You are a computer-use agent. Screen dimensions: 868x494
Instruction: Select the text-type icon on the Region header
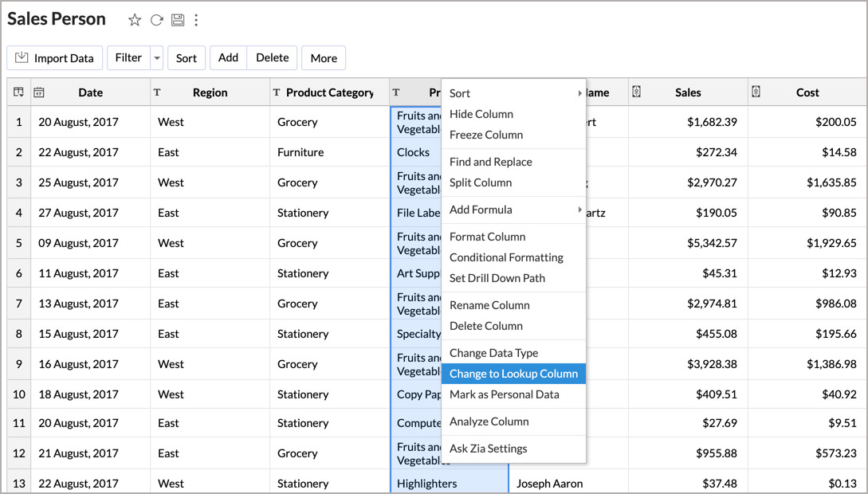click(156, 92)
